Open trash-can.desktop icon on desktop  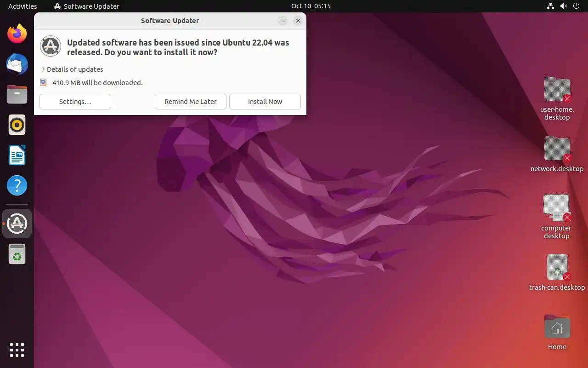point(557,267)
